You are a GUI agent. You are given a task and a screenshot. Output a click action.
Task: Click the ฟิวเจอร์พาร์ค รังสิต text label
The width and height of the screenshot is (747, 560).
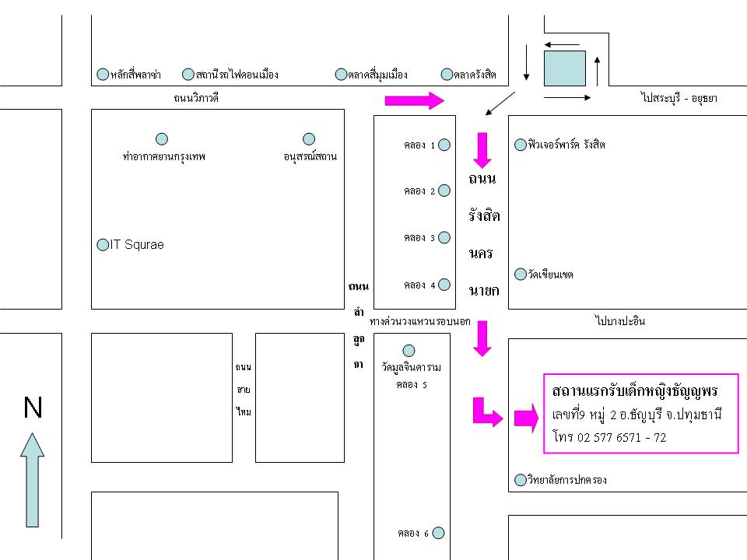(x=566, y=145)
